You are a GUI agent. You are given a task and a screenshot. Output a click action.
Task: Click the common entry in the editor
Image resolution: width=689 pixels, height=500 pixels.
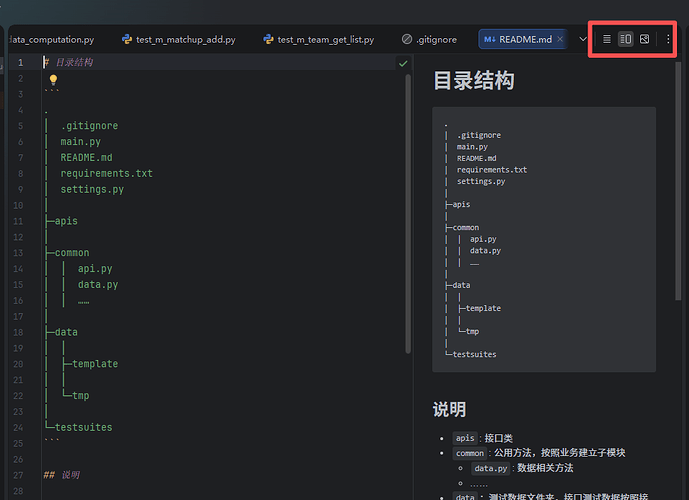pyautogui.click(x=72, y=253)
